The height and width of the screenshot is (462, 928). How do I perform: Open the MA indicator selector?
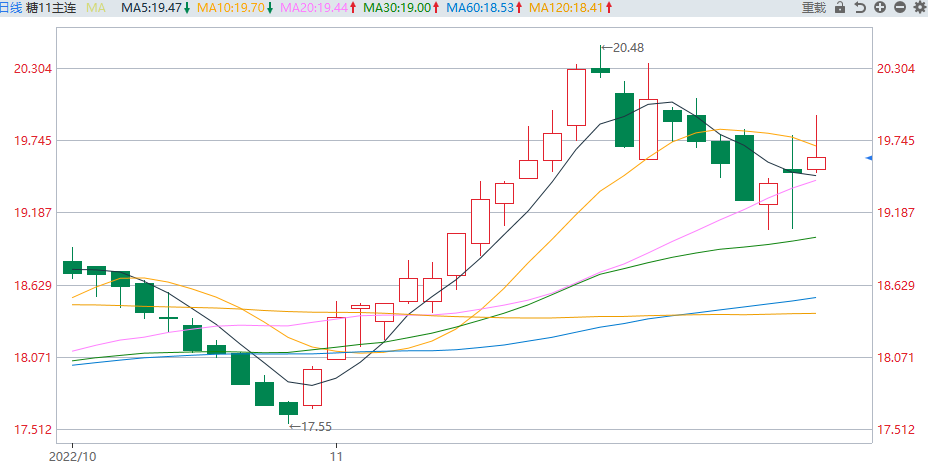(x=96, y=8)
